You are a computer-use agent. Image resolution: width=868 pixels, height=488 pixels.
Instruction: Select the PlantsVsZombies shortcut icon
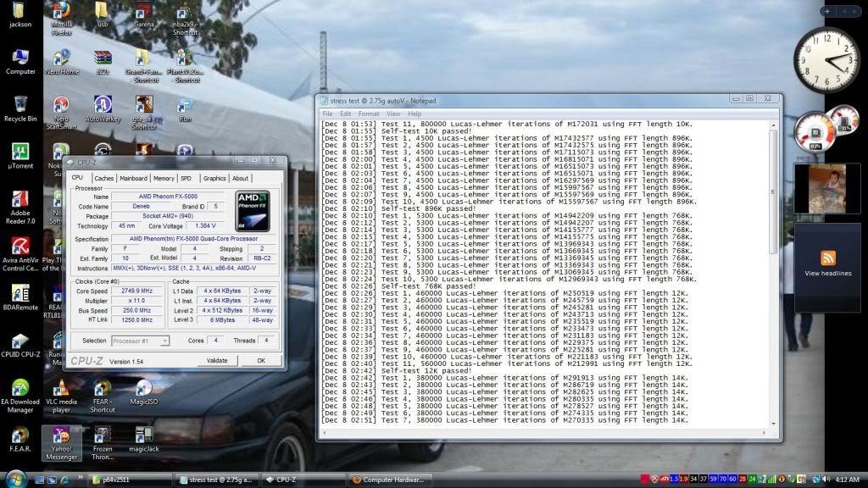(186, 66)
